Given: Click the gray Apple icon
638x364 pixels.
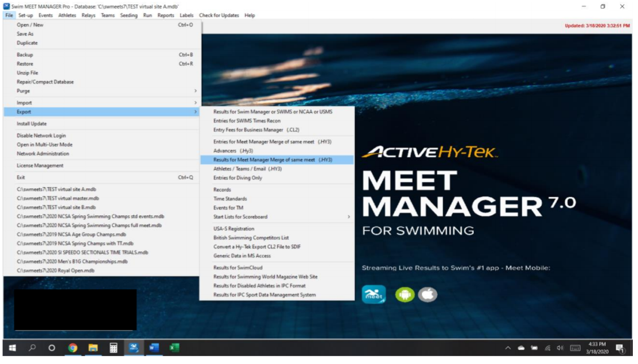Looking at the screenshot, I should 428,294.
